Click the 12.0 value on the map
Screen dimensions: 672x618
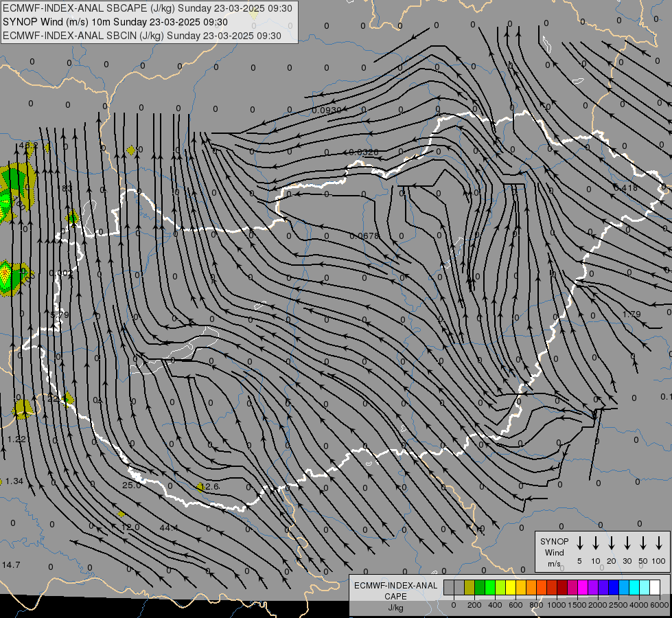click(130, 527)
